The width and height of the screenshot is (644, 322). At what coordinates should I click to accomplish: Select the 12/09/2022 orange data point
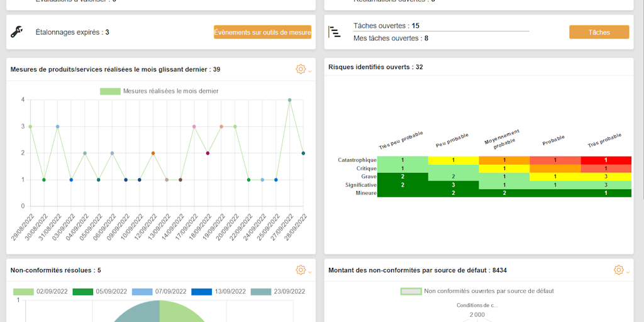tap(153, 153)
